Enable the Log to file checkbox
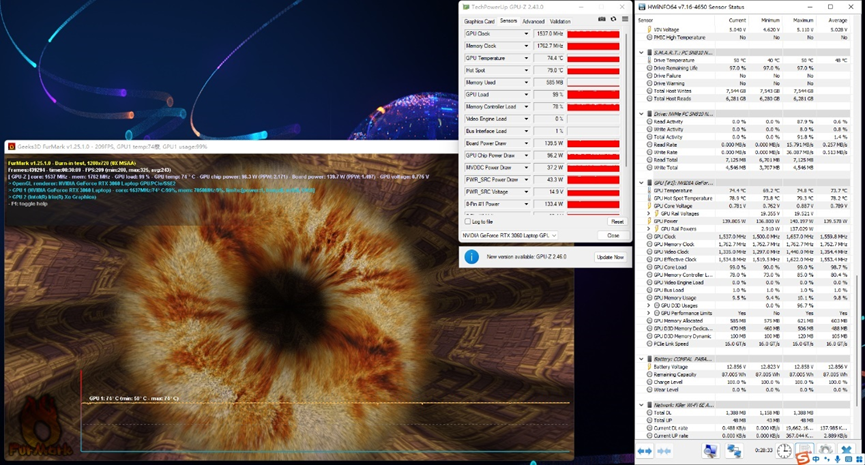This screenshot has height=465, width=865. (x=468, y=222)
